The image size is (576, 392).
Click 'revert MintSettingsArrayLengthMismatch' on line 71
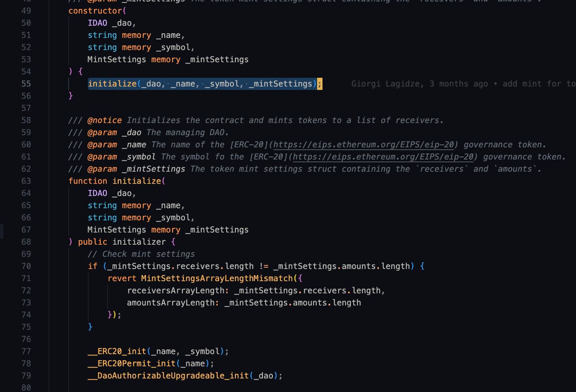click(200, 278)
